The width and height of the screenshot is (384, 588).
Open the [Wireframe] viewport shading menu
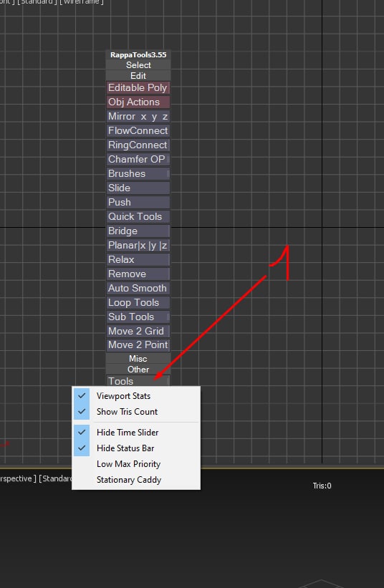82,2
